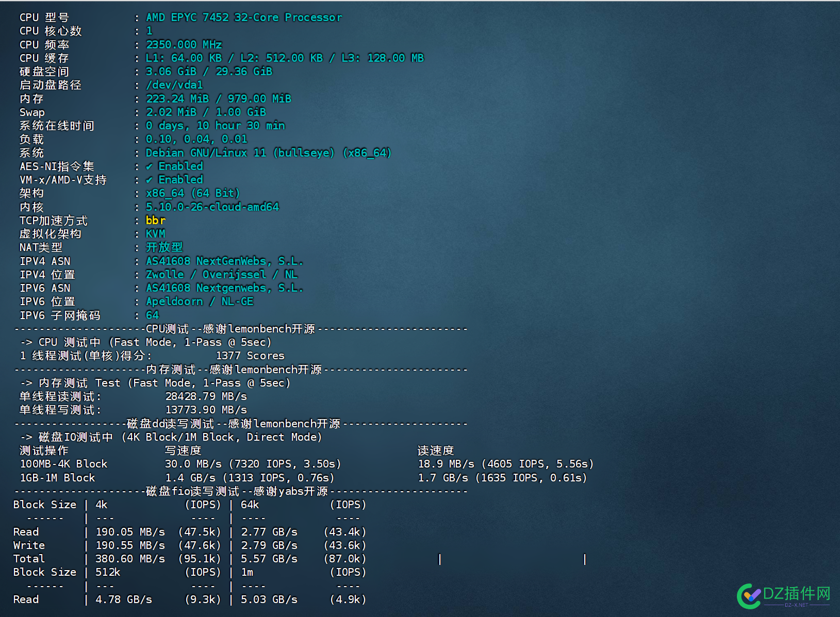This screenshot has width=840, height=617.
Task: Click the virtualization value 'KVM'
Action: pyautogui.click(x=155, y=234)
